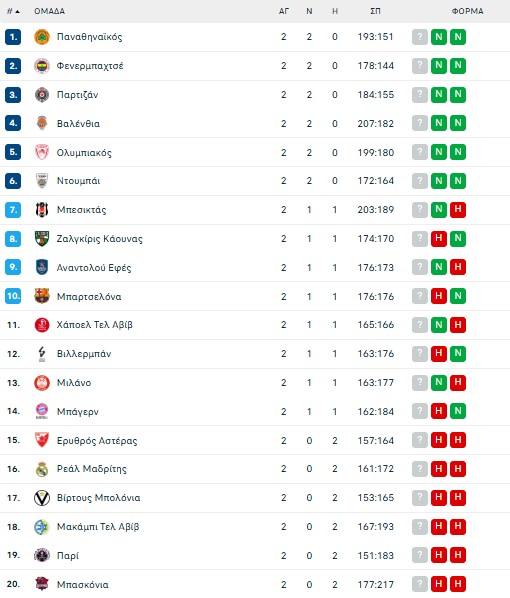The height and width of the screenshot is (598, 510).
Task: Click the Μακάμπι Τελ Αβίβ logo
Action: (x=42, y=527)
